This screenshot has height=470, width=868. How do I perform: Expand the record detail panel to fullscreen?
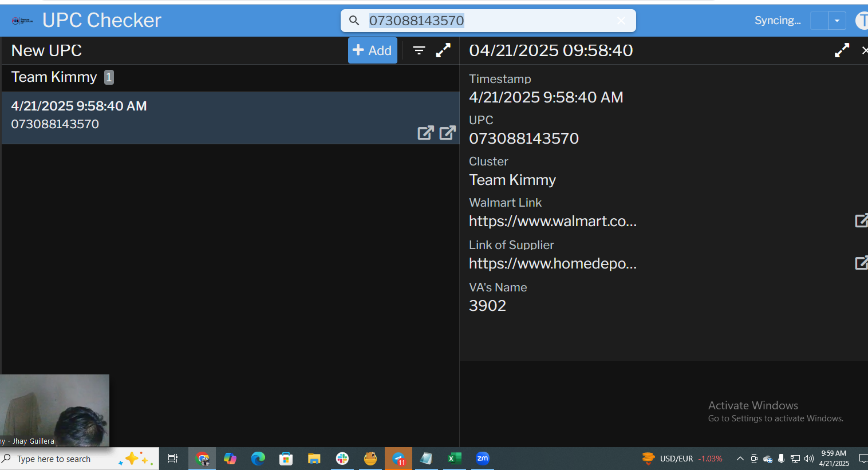pos(842,50)
